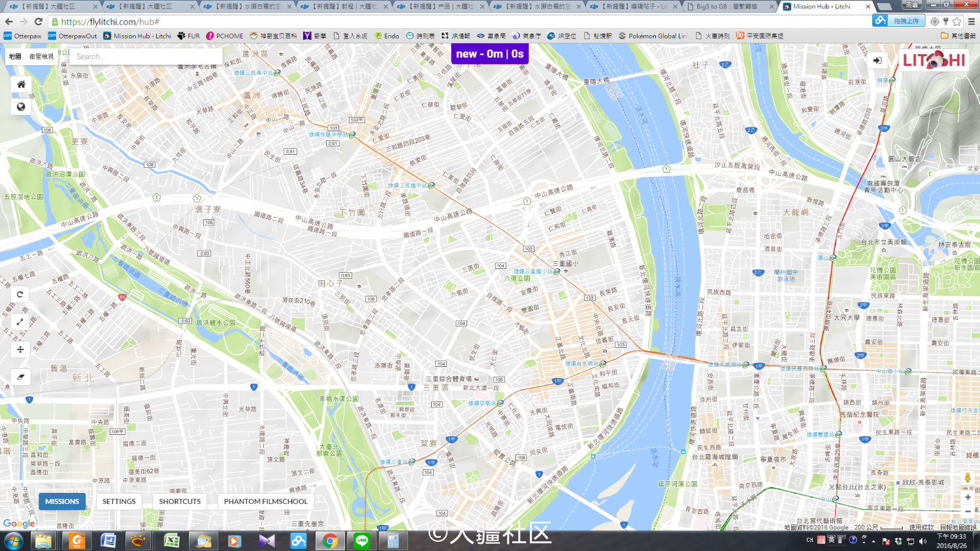
Task: Click the purple new mission status label
Action: coord(489,54)
